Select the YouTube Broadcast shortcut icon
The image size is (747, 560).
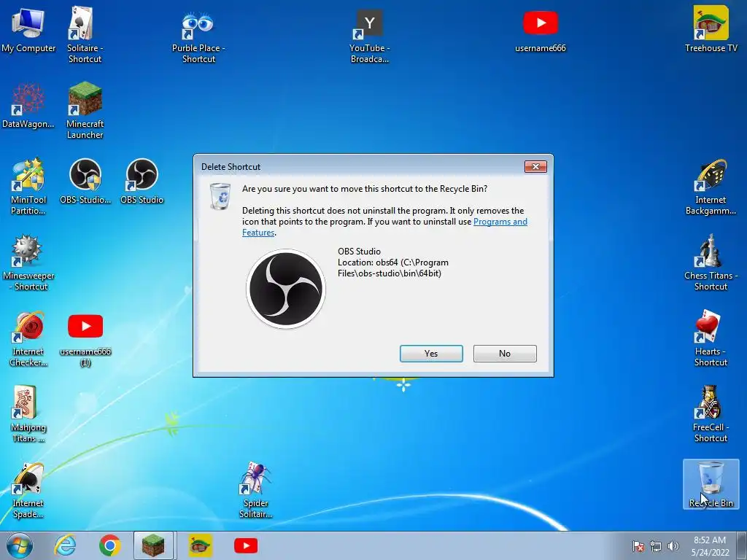point(370,37)
